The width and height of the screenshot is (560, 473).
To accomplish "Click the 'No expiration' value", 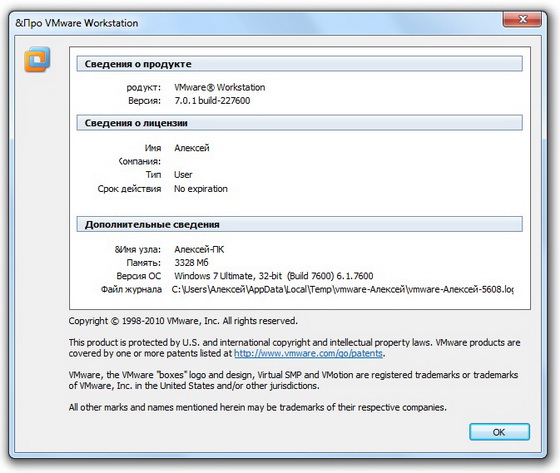I will click(x=201, y=189).
